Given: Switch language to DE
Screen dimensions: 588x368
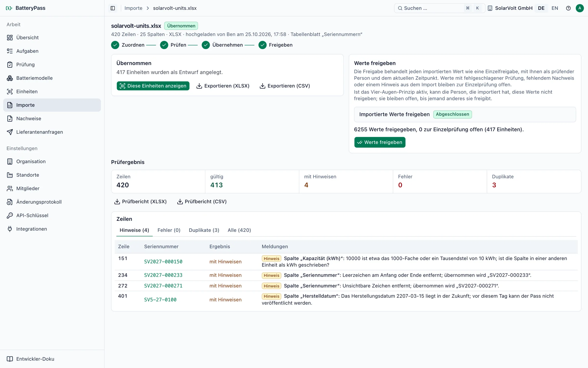Looking at the screenshot, I should click(x=541, y=8).
